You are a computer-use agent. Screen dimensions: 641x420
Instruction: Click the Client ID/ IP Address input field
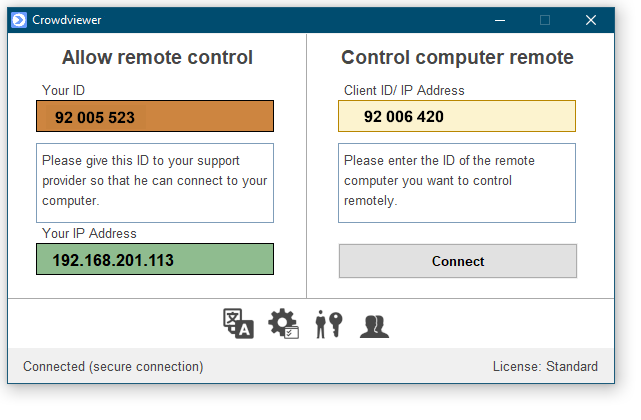coord(457,117)
